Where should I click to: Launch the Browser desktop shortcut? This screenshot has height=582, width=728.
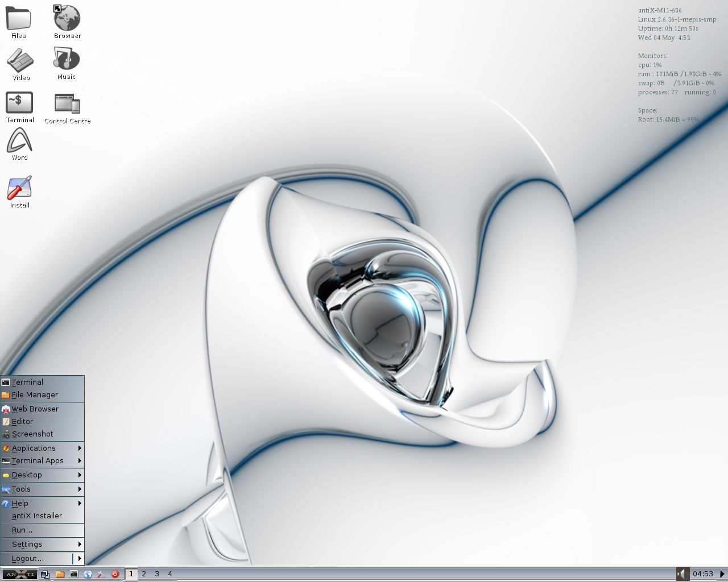pos(67,19)
